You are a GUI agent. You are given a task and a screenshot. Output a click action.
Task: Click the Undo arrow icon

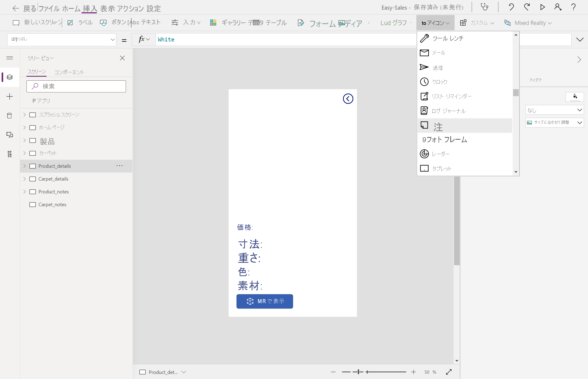(x=511, y=7)
